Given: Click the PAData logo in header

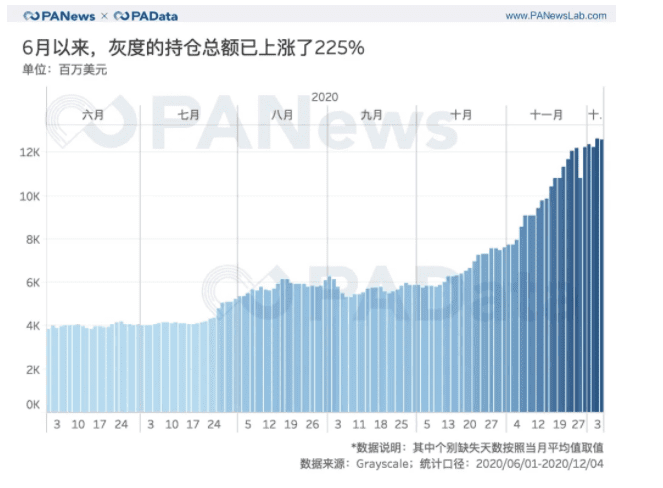Looking at the screenshot, I should (x=145, y=16).
